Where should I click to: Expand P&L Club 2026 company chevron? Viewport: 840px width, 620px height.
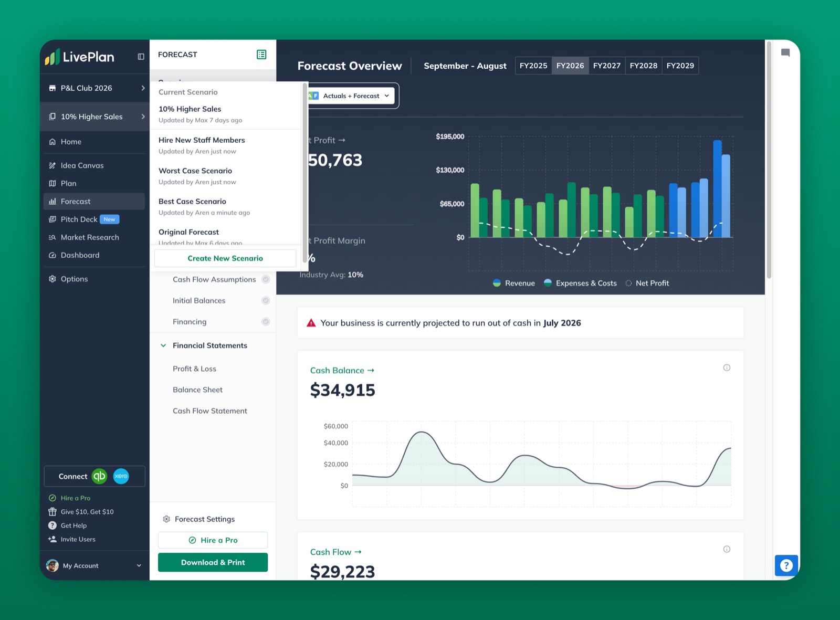(143, 88)
